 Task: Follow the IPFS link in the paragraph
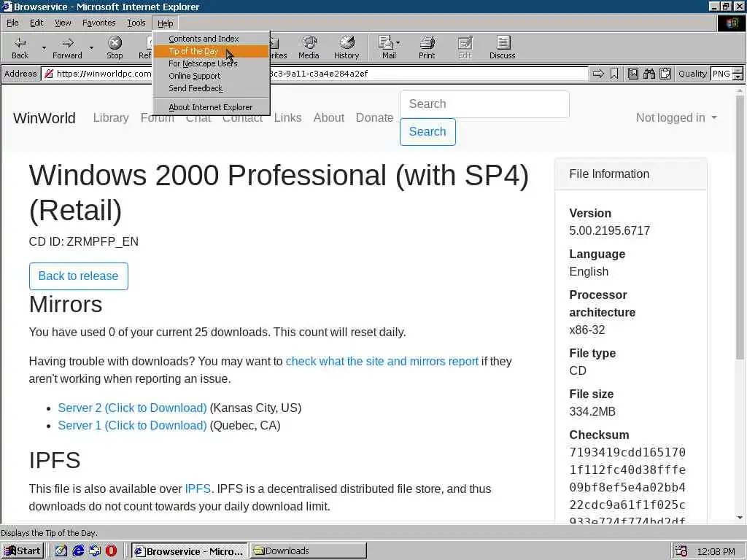tap(198, 489)
